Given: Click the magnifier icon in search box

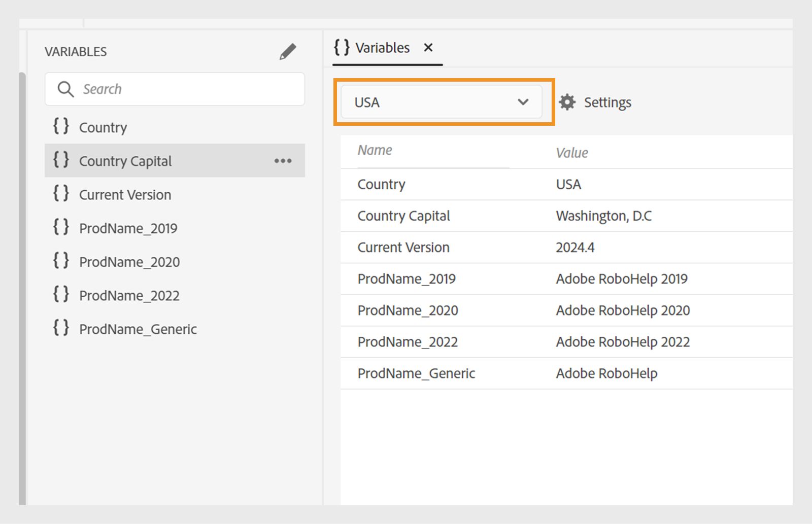Looking at the screenshot, I should (x=65, y=89).
